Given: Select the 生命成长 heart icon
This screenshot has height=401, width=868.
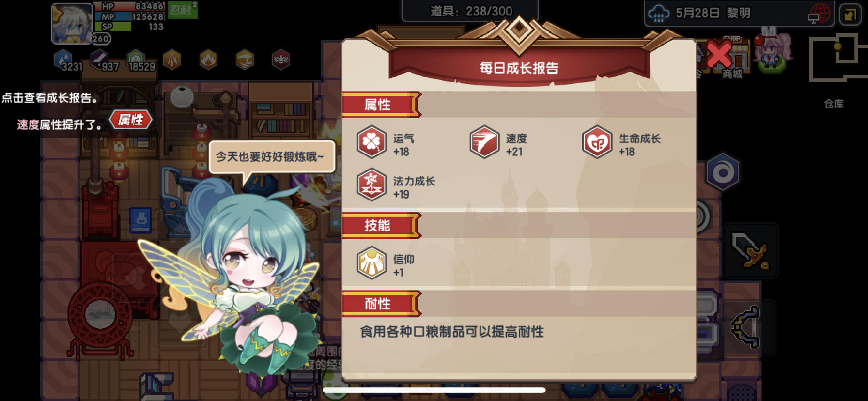Looking at the screenshot, I should pos(597,142).
